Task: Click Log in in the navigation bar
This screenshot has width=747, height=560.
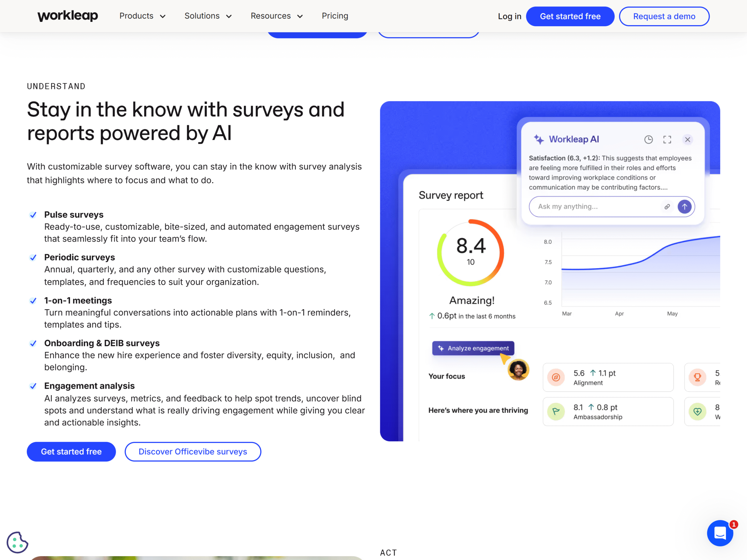Action: click(509, 16)
